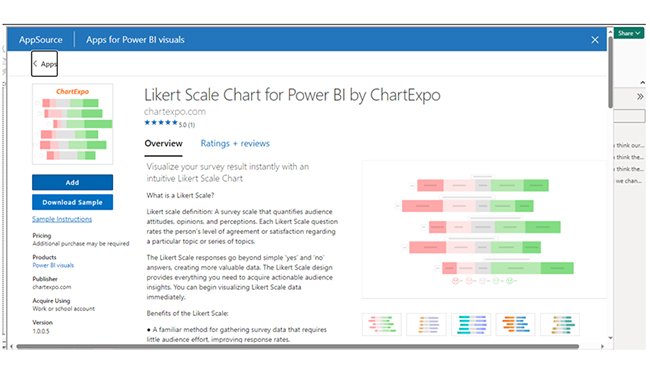Viewport: 650px width, 370px height.
Task: Expand the Share dropdown button
Action: 629,33
